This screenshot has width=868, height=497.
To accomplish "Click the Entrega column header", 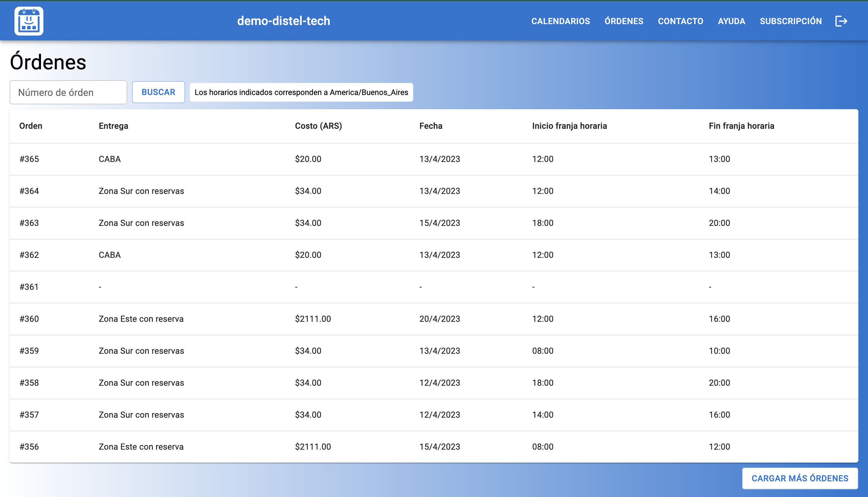I will click(x=113, y=126).
